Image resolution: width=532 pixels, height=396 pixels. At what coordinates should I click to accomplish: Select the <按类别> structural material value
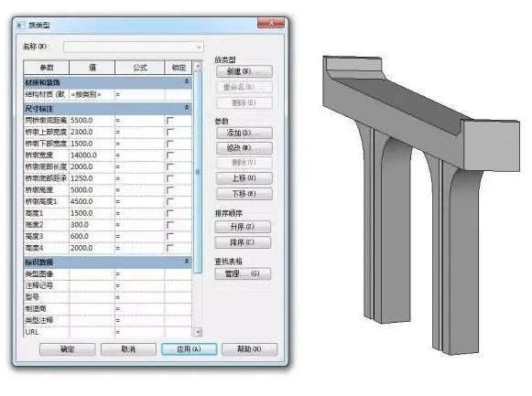(92, 94)
